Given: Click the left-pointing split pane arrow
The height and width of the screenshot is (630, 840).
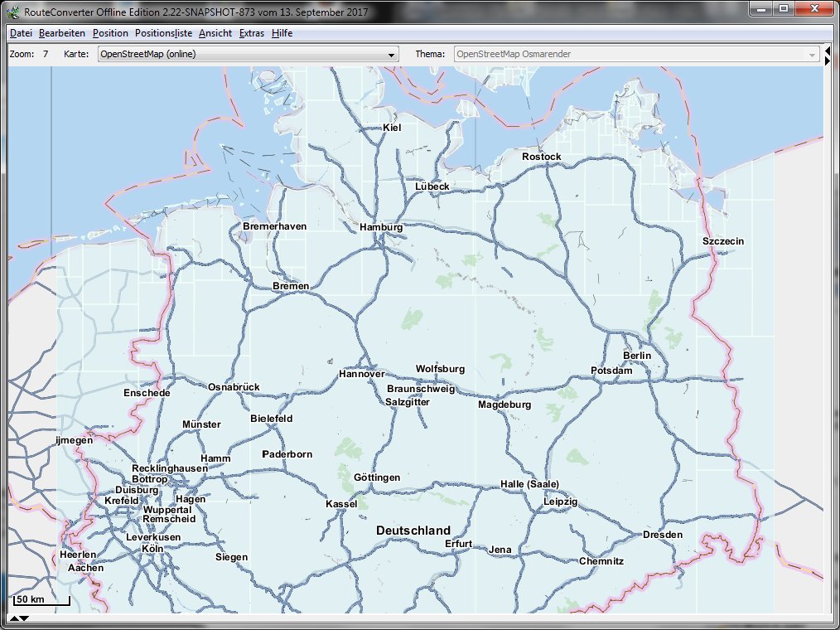Looking at the screenshot, I should [828, 51].
